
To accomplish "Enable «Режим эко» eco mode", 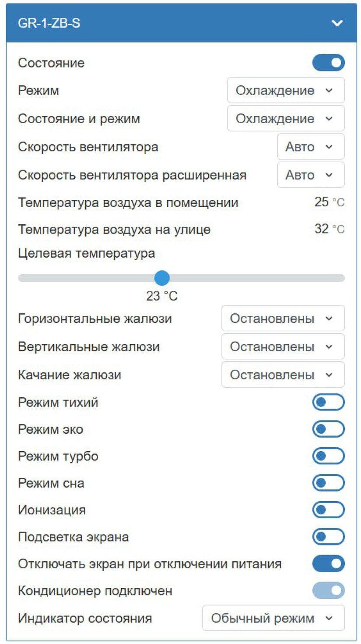I will click(328, 429).
